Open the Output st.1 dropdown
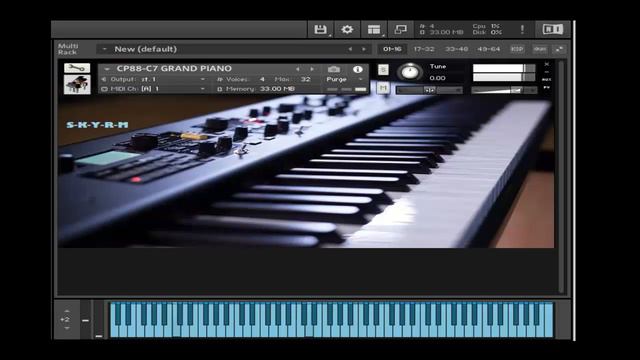This screenshot has width=640, height=360. (x=202, y=79)
